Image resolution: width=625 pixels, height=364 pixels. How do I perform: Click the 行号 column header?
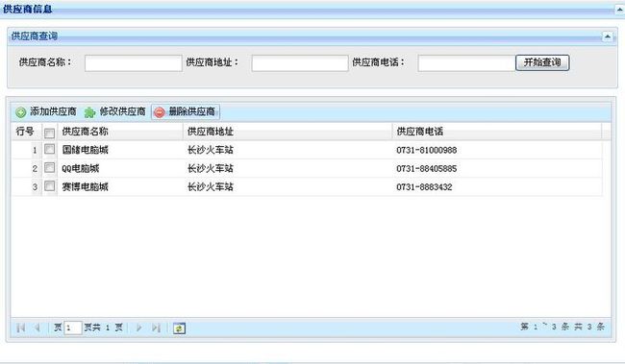26,132
